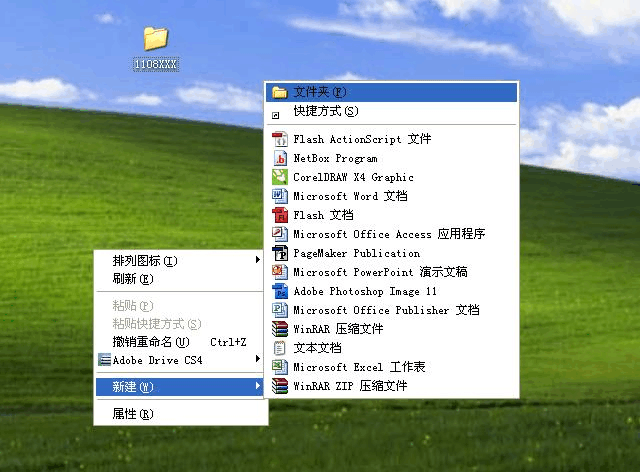640x472 pixels.
Task: Open the 1108XXX folder icon on desktop
Action: pos(156,38)
